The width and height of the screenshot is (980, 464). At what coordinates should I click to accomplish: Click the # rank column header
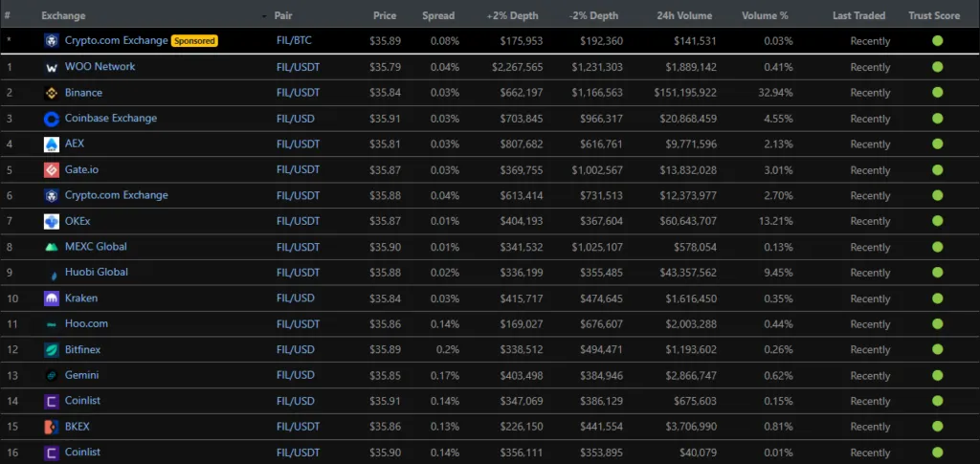coord(7,15)
